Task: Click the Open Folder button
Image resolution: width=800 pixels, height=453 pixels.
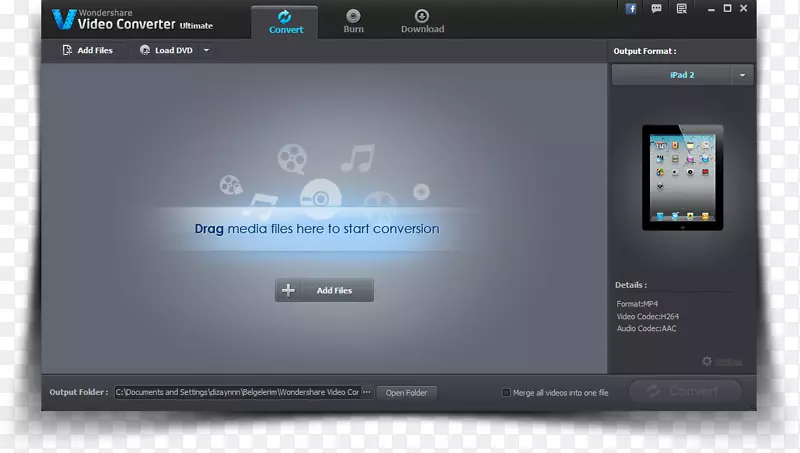Action: click(x=407, y=393)
